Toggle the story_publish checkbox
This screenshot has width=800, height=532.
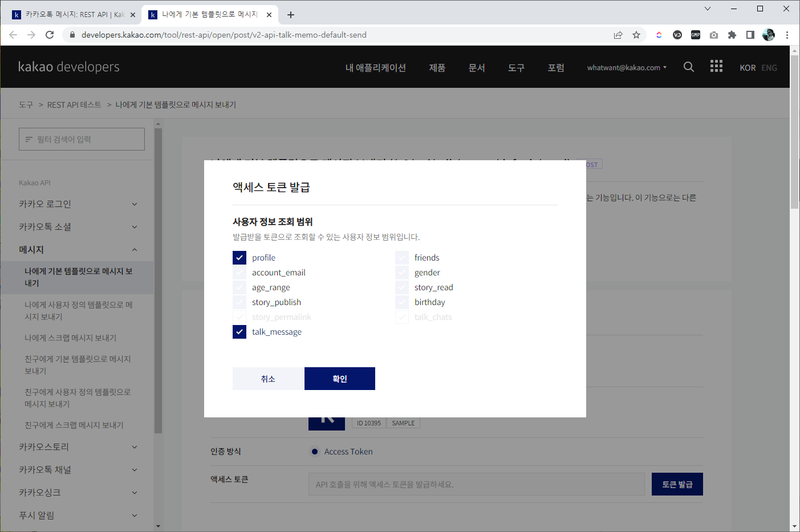[x=239, y=302]
